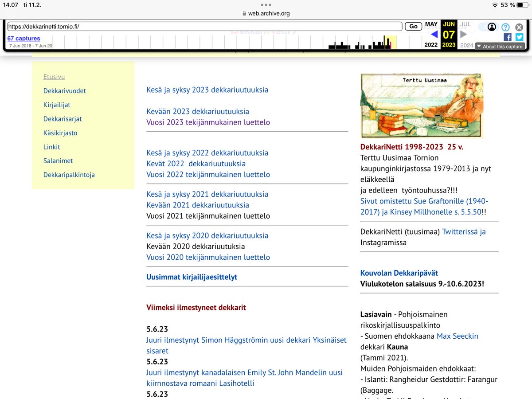Click the Viimeksi ilmestyneet dekkarit heading
Viewport: 532px width, 399px height.
tap(196, 307)
